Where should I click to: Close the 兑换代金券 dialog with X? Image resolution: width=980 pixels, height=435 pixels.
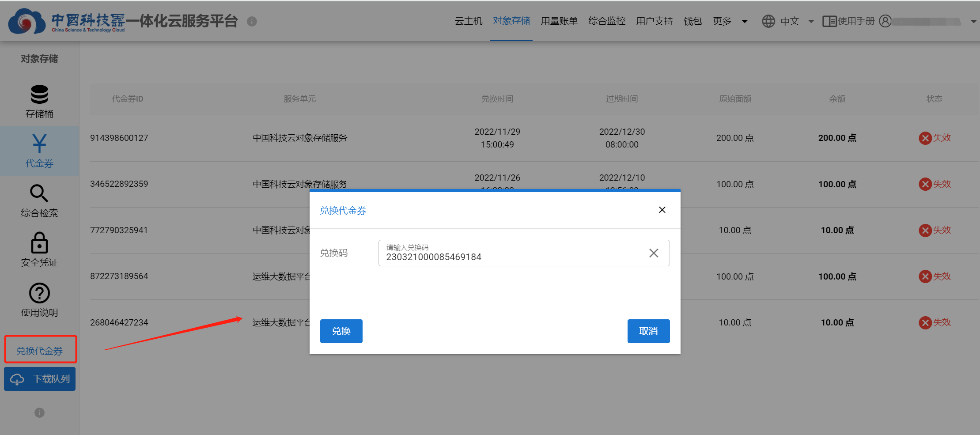point(662,210)
